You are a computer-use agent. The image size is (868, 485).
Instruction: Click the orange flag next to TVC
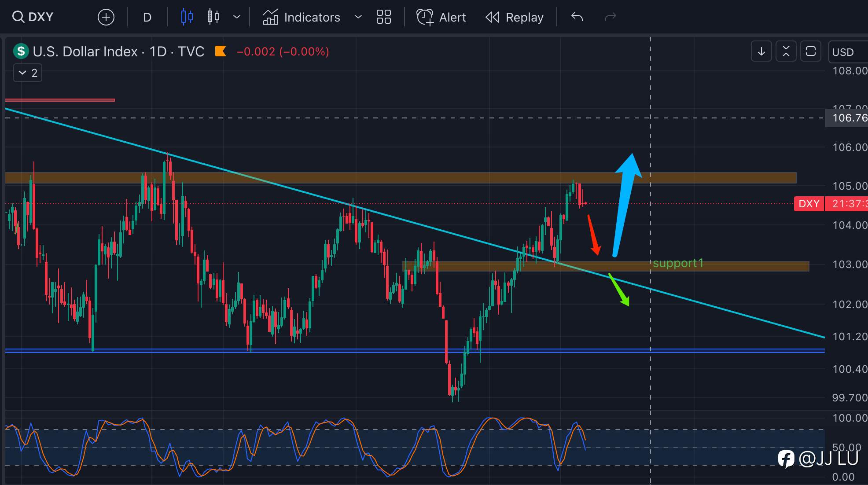221,51
